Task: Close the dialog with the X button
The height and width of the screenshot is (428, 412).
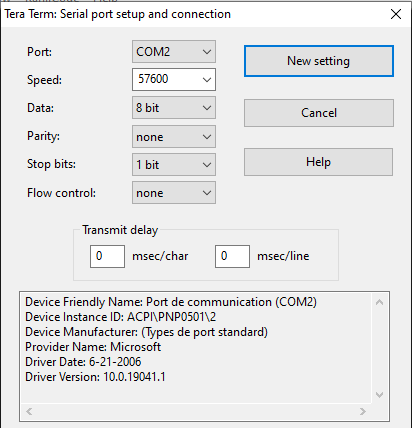Action: 396,14
